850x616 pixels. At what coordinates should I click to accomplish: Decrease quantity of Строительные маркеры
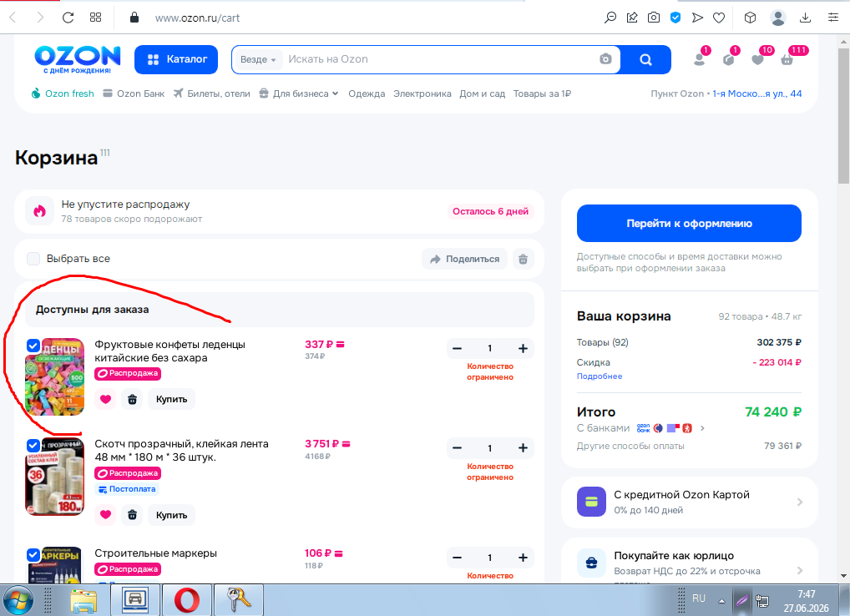(x=457, y=558)
